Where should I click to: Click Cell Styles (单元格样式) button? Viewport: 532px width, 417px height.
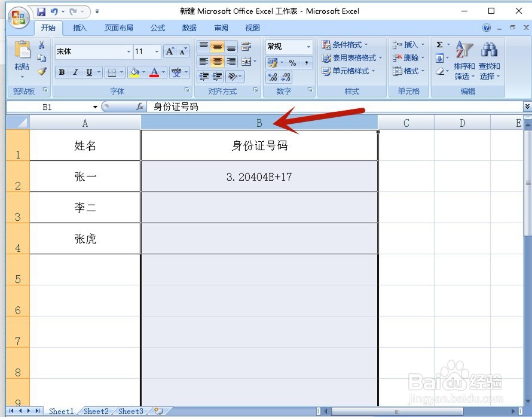[x=350, y=71]
